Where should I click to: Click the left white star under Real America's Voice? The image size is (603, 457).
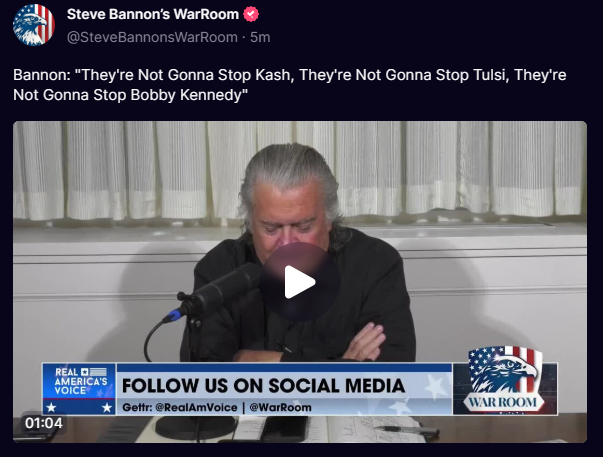[x=52, y=407]
